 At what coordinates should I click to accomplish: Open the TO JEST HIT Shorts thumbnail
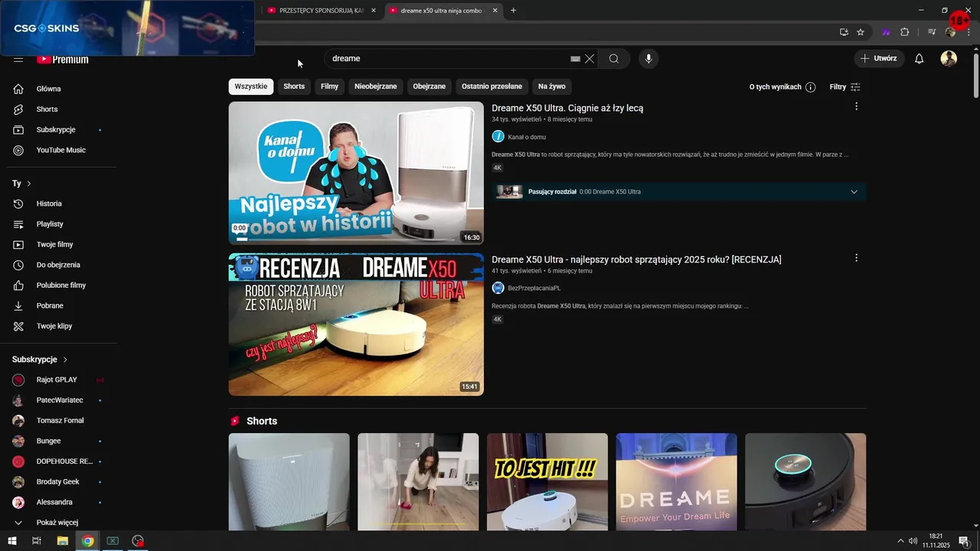(547, 482)
